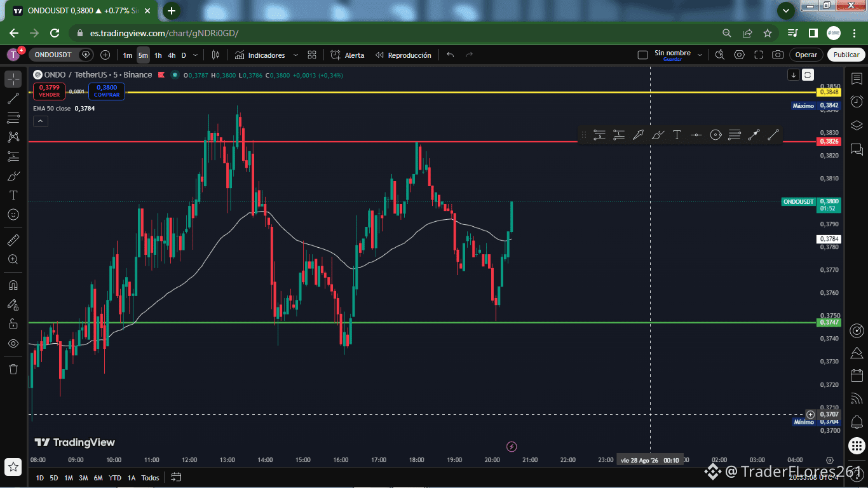Collapse the indicator legend chevron
This screenshot has height=488, width=868.
(40, 121)
